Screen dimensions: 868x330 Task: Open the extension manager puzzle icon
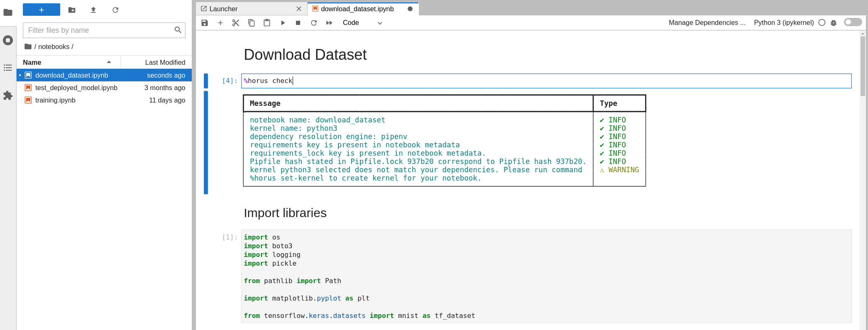pyautogui.click(x=8, y=95)
